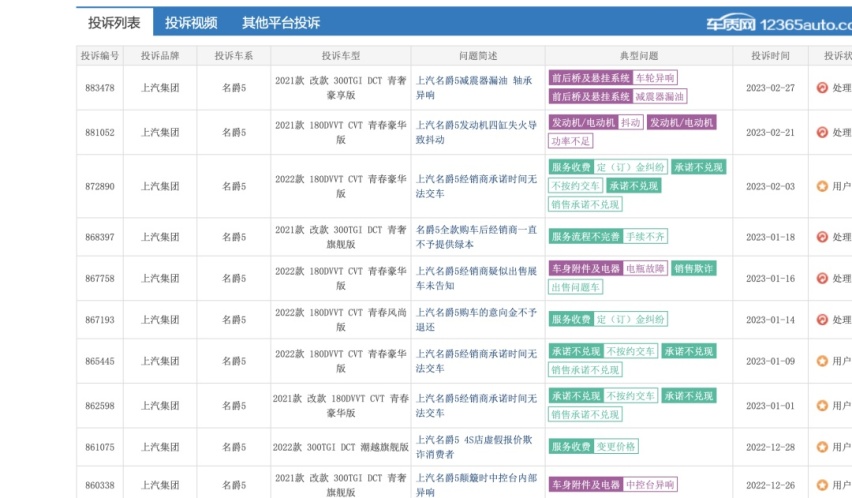The image size is (852, 498).
Task: Select model 2022款 180DVVT CVT 青春风尚版
Action: (341, 320)
